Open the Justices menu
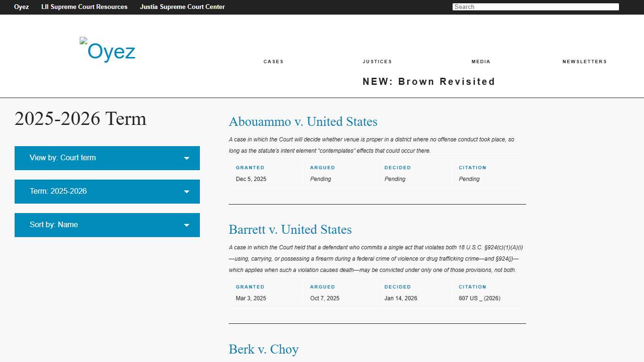Viewport: 644px width, 362px height. [x=377, y=62]
